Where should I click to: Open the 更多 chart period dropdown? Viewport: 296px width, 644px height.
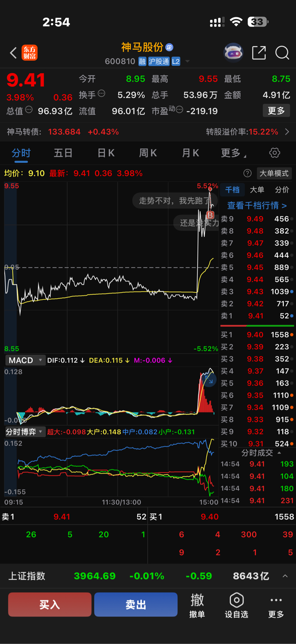[x=233, y=153]
